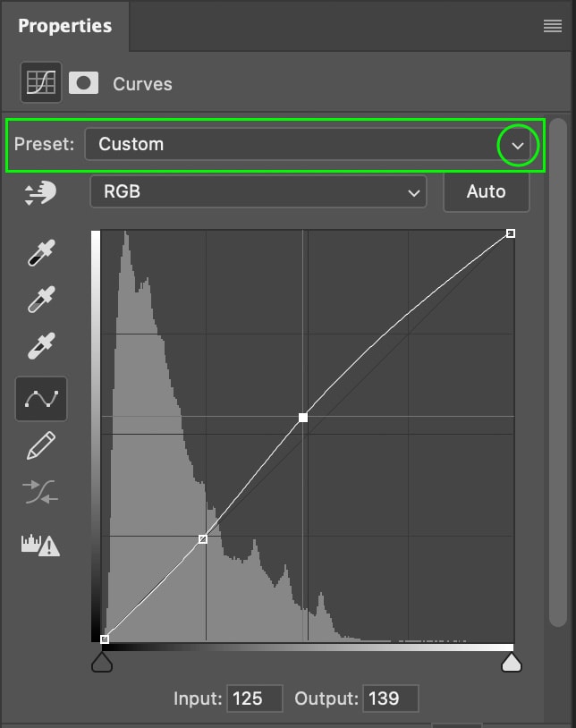Click the black point slider under the histogram
The image size is (576, 728).
pyautogui.click(x=102, y=663)
